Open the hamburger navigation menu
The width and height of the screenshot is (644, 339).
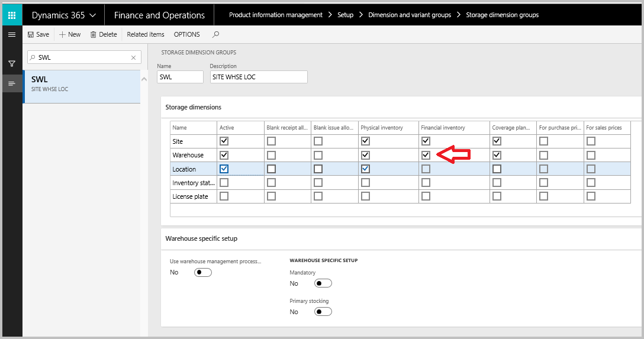12,34
